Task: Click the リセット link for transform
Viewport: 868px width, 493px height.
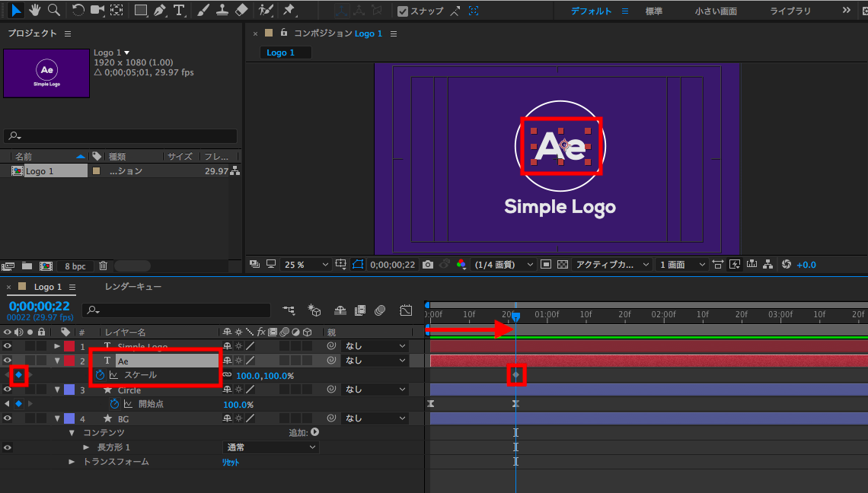Action: [x=230, y=462]
